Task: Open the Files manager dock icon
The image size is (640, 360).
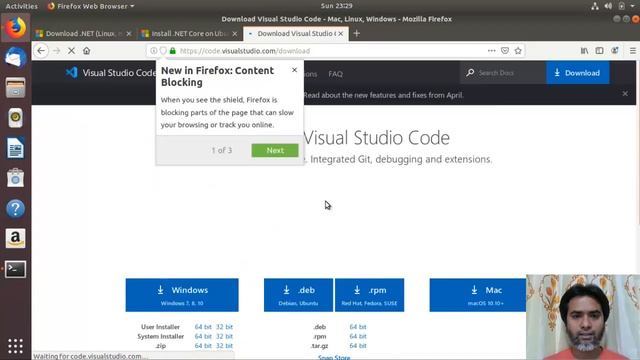Action: click(x=16, y=88)
